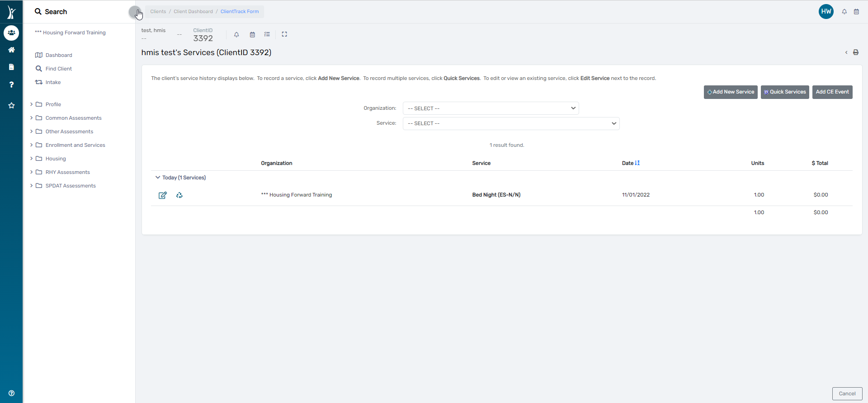Open the Home workspace icon in left rail

pos(11,50)
